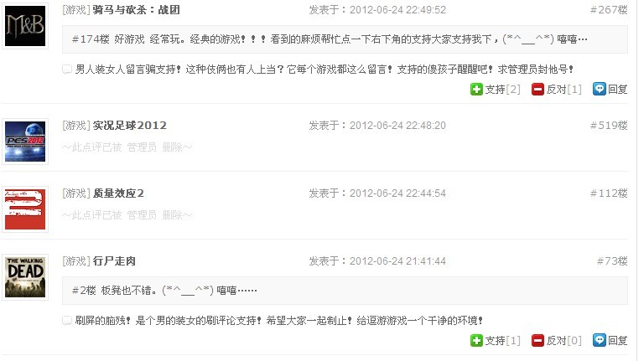Open The Walking Dead game thumbnail

[x=25, y=277]
